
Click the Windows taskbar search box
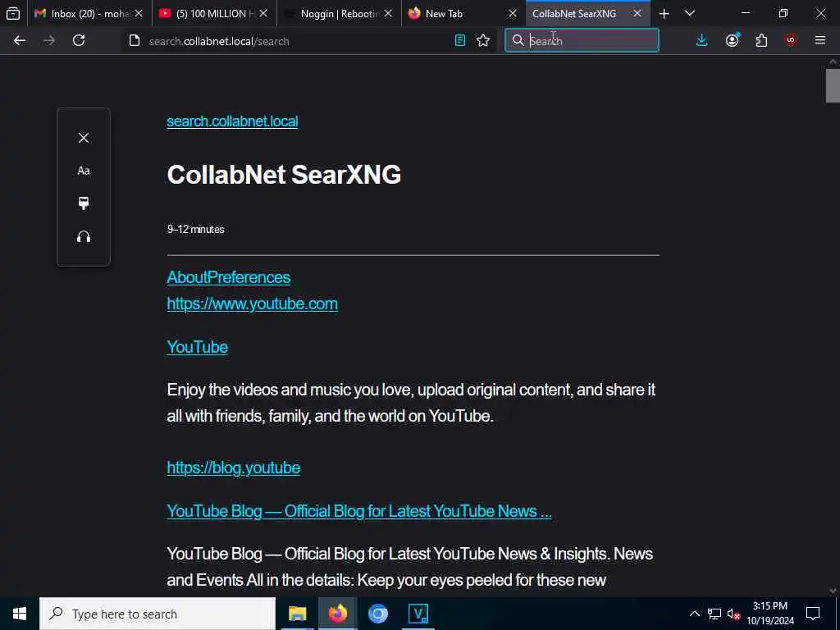(x=157, y=614)
